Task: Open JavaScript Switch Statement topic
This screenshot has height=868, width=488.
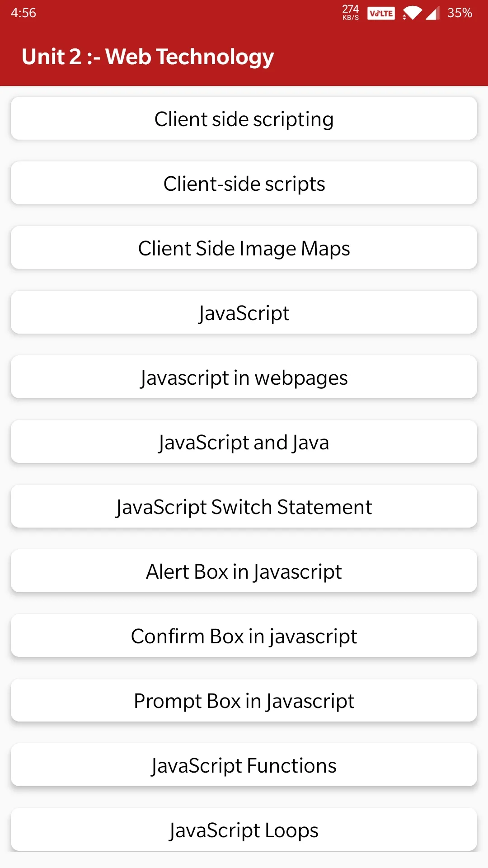Action: click(244, 506)
